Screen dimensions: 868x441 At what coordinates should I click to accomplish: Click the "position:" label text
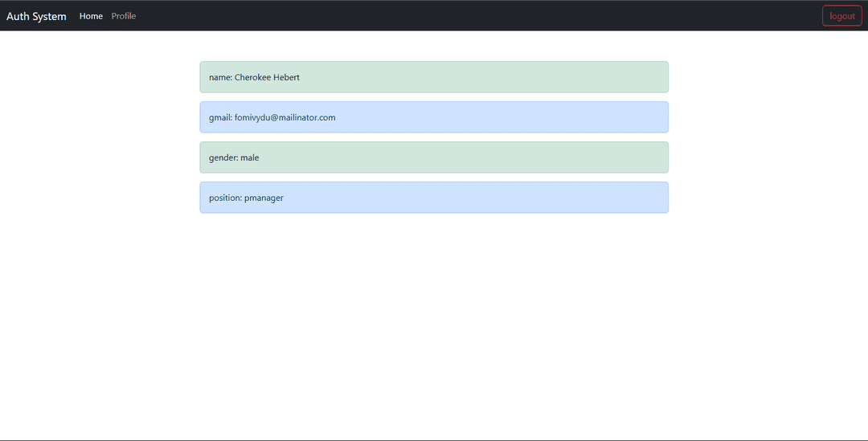pos(225,198)
